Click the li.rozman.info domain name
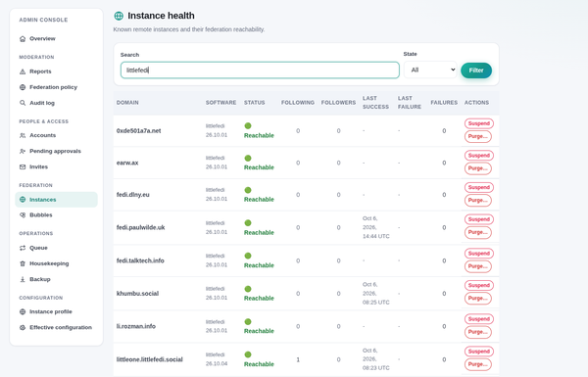588x377 pixels. pyautogui.click(x=136, y=326)
